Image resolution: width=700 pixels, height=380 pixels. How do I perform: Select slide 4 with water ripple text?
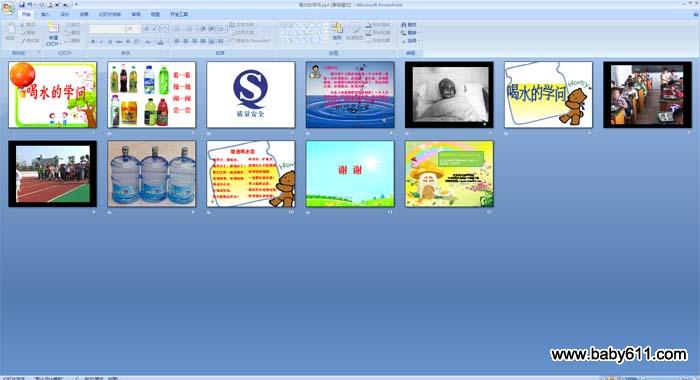pyautogui.click(x=350, y=95)
